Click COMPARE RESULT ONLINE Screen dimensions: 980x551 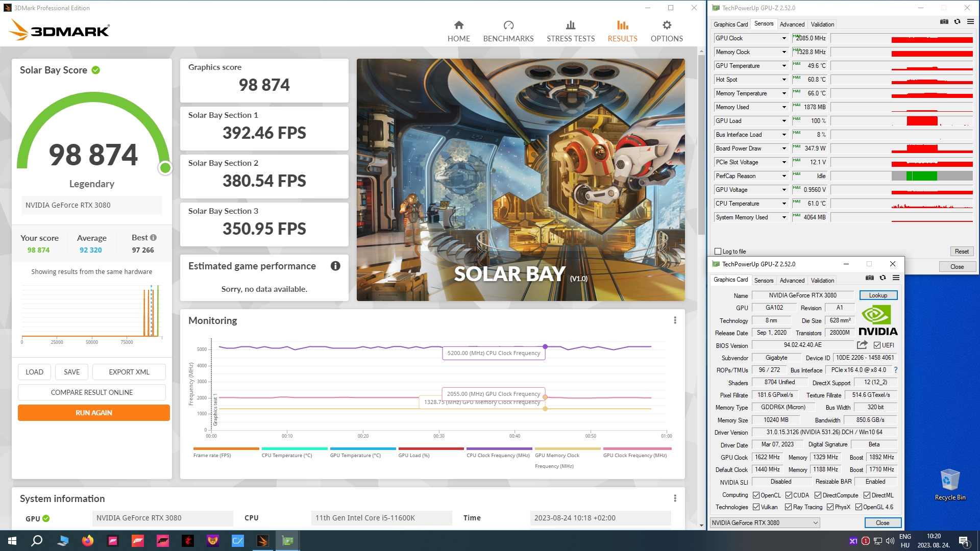point(92,392)
